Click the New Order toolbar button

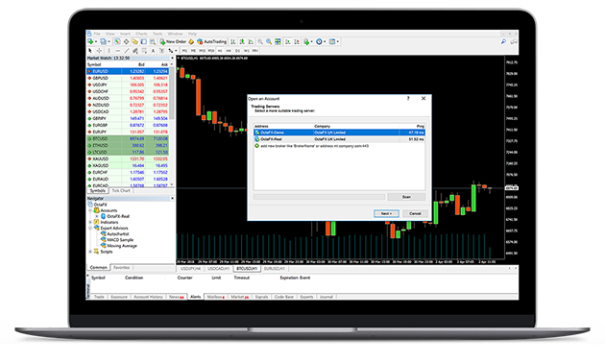tap(173, 41)
